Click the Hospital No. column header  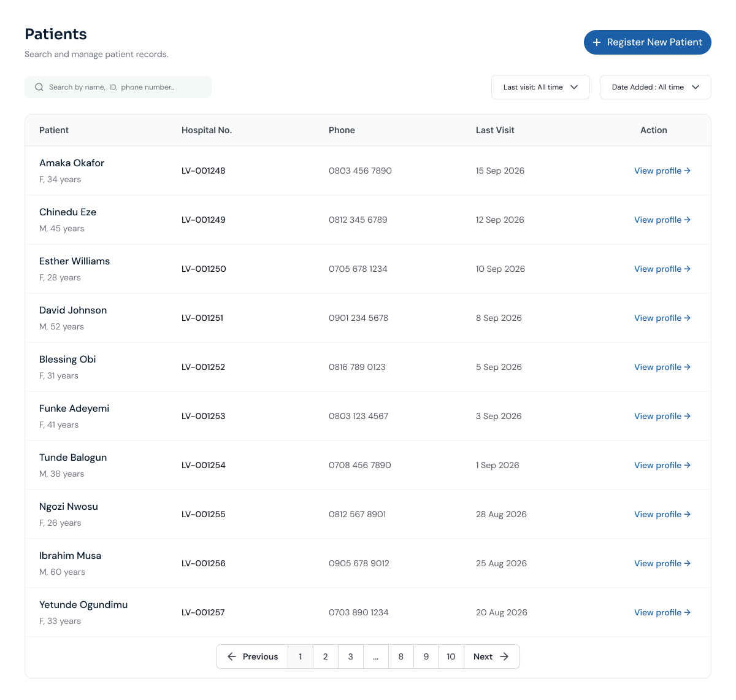[207, 130]
